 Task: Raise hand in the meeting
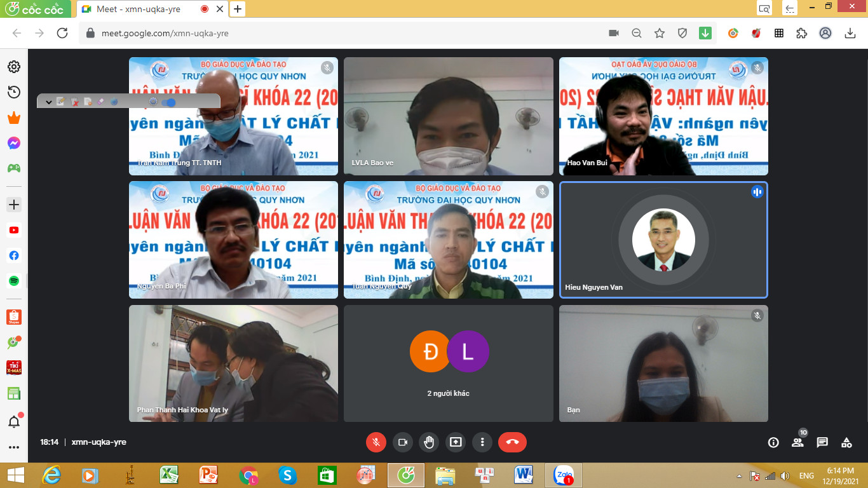point(429,442)
